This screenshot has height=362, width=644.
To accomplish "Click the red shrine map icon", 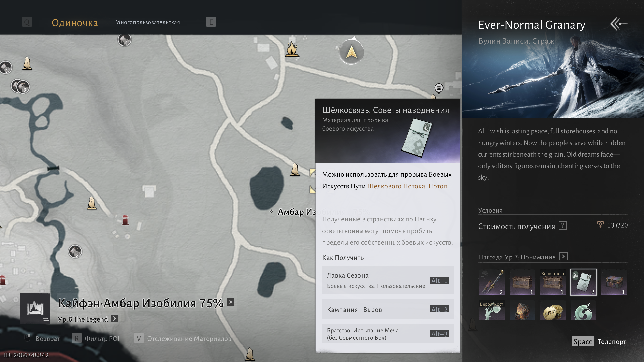I will pyautogui.click(x=125, y=220).
